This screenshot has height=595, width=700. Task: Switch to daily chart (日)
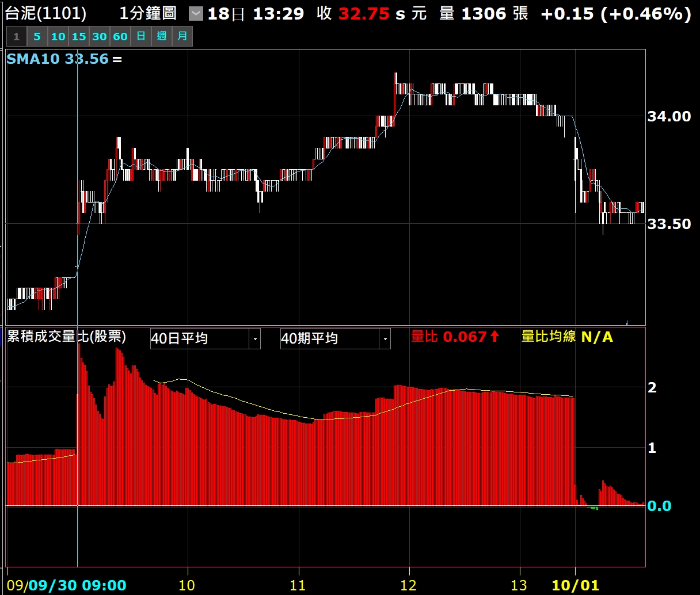point(140,37)
